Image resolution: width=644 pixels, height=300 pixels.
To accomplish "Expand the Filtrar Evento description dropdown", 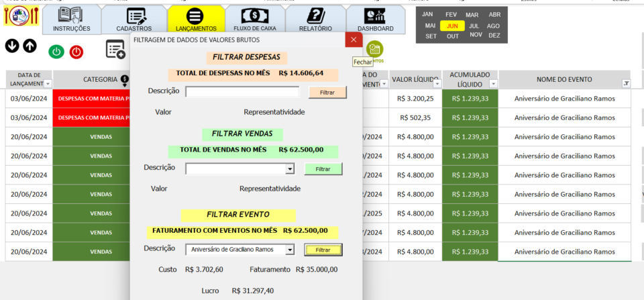I will tap(290, 250).
